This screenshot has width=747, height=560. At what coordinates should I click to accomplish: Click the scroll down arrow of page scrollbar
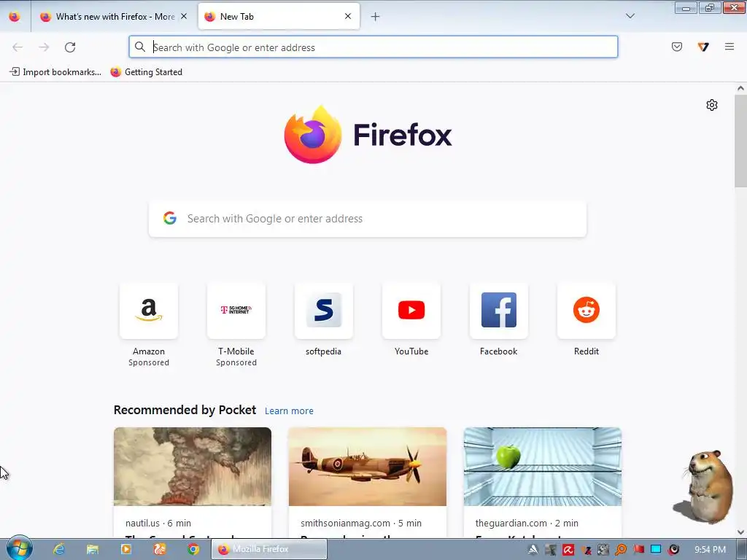740,532
